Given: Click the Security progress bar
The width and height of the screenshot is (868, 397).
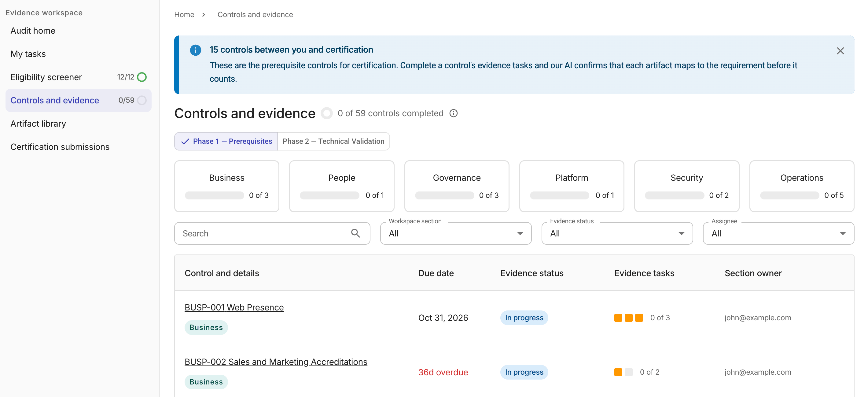Looking at the screenshot, I should 674,195.
